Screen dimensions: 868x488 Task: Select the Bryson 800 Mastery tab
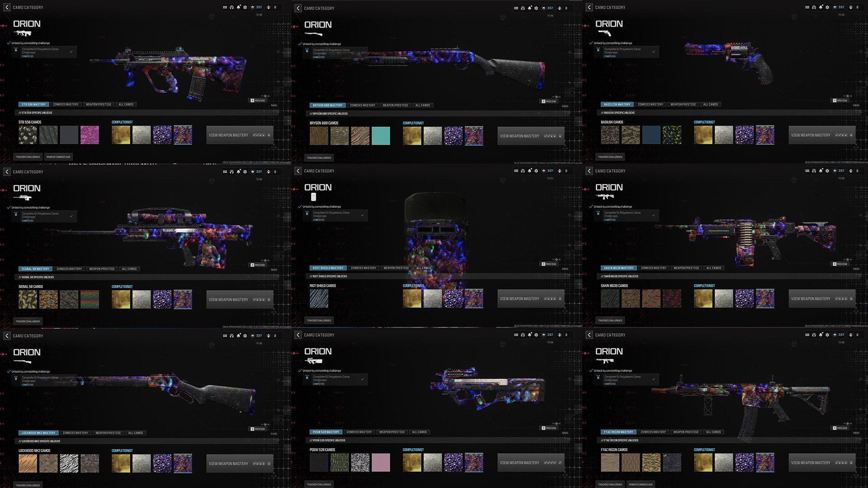pos(328,105)
